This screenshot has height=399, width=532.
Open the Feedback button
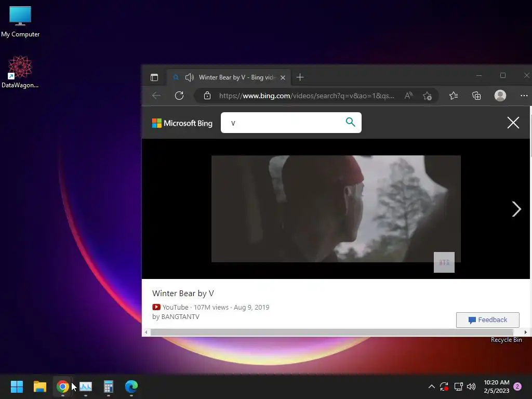487,320
